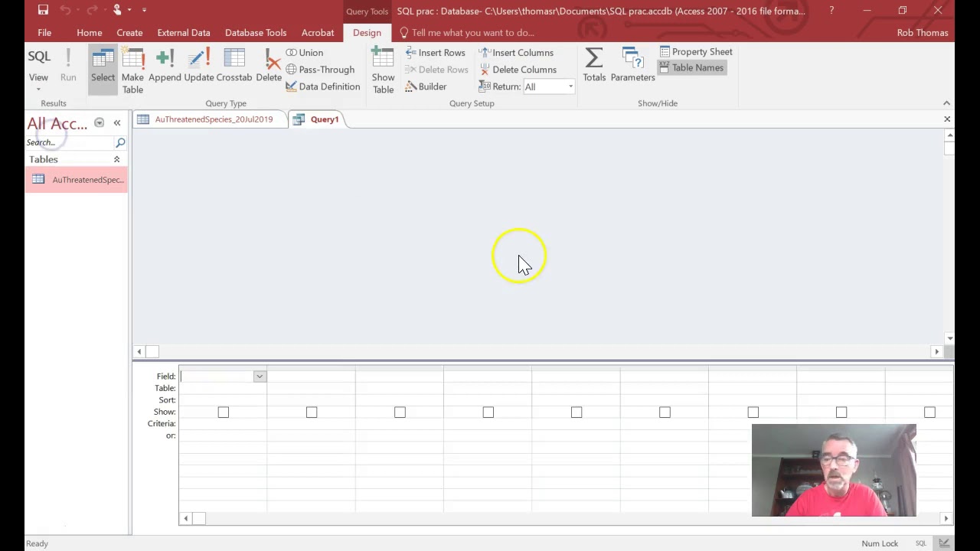Open Show Table dialog
The height and width of the screenshot is (551, 980).
(383, 71)
